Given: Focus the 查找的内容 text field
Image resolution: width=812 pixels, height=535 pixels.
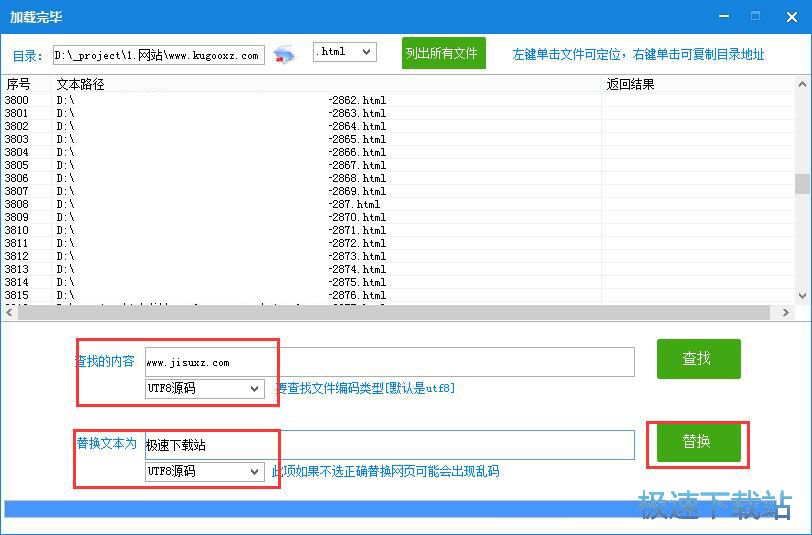Looking at the screenshot, I should 390,362.
